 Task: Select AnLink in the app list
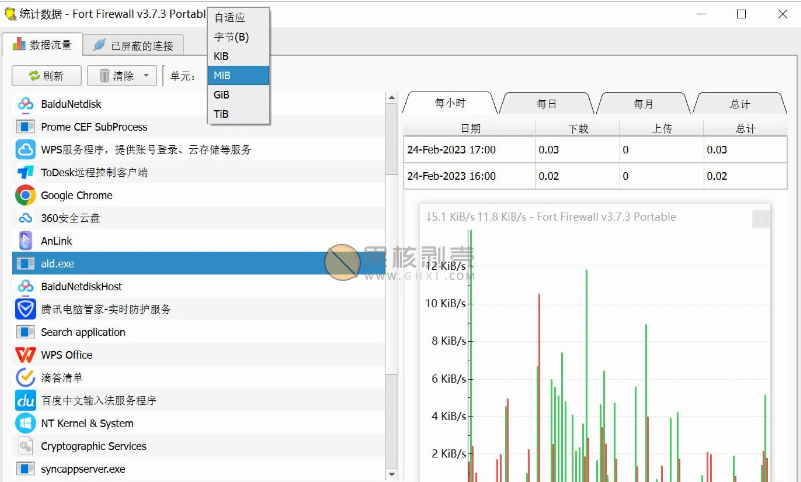[x=198, y=240]
